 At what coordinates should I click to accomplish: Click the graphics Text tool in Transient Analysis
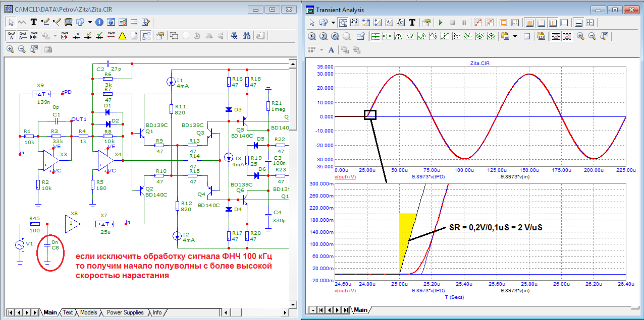[x=412, y=23]
